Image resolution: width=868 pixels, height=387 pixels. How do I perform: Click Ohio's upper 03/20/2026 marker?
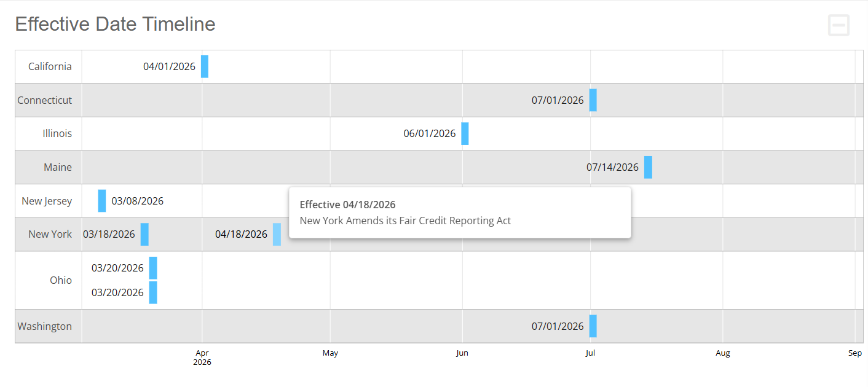(153, 268)
